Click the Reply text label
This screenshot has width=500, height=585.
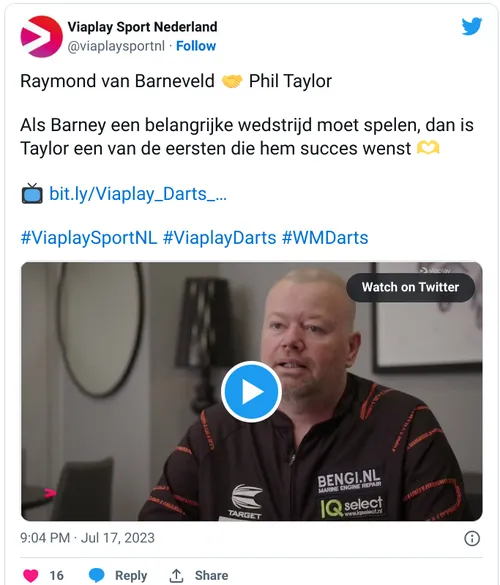click(131, 575)
